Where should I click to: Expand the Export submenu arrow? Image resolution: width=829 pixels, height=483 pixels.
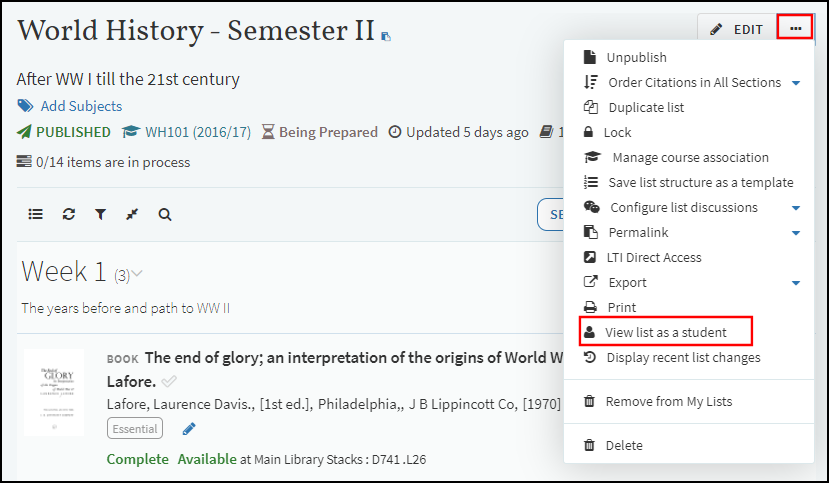(x=796, y=283)
